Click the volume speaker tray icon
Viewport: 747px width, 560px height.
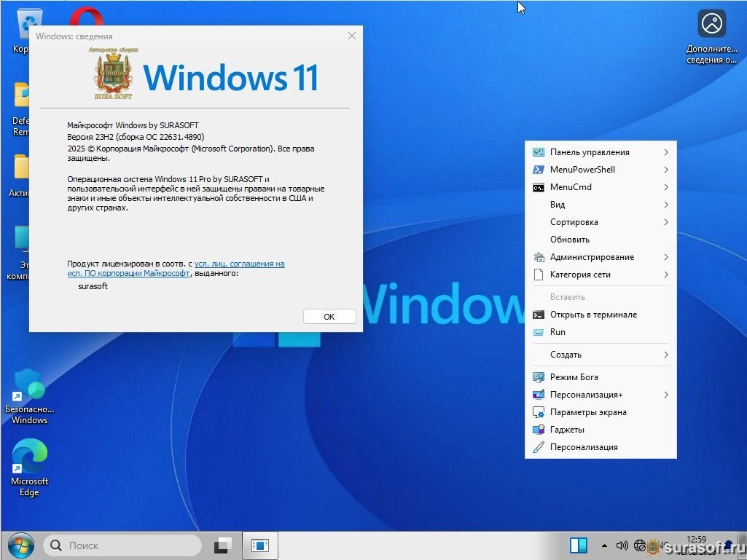[622, 545]
